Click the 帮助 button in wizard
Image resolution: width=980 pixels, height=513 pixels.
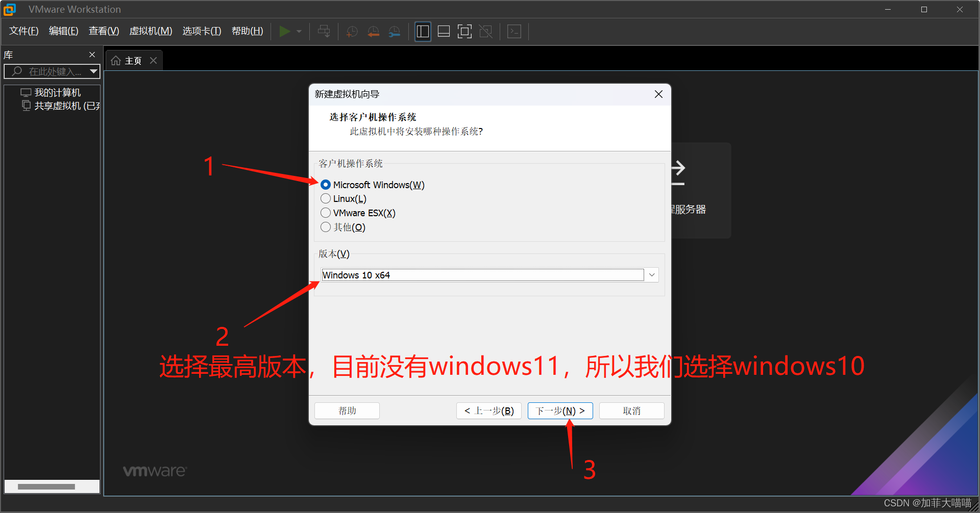pos(347,411)
